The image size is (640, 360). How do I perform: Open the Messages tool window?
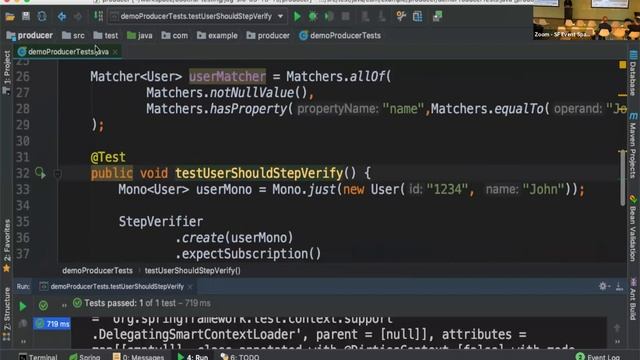tap(138, 357)
